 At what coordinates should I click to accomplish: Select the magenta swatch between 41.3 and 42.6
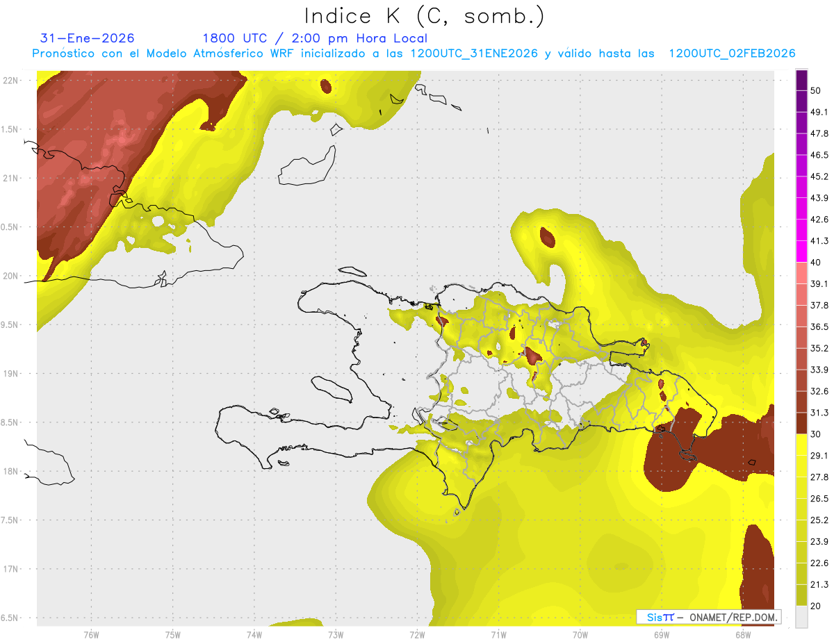click(x=801, y=230)
